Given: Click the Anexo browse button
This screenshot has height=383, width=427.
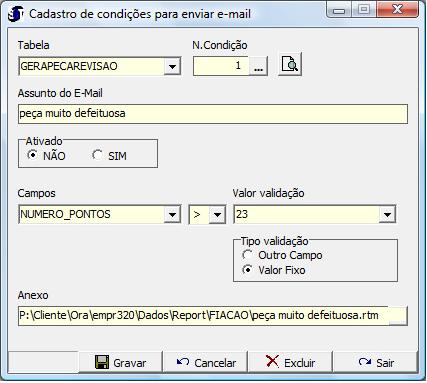Looking at the screenshot, I should (x=398, y=315).
